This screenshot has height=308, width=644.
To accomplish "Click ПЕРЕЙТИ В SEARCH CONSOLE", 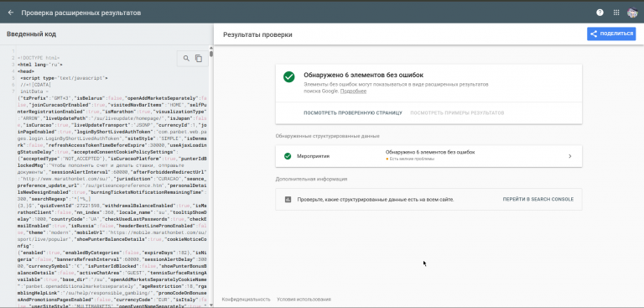I will click(x=538, y=200).
